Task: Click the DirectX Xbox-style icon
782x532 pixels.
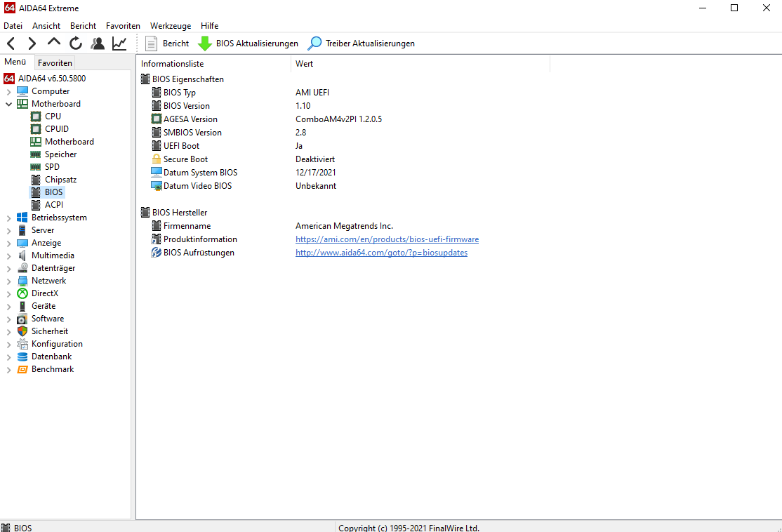Action: pos(22,293)
